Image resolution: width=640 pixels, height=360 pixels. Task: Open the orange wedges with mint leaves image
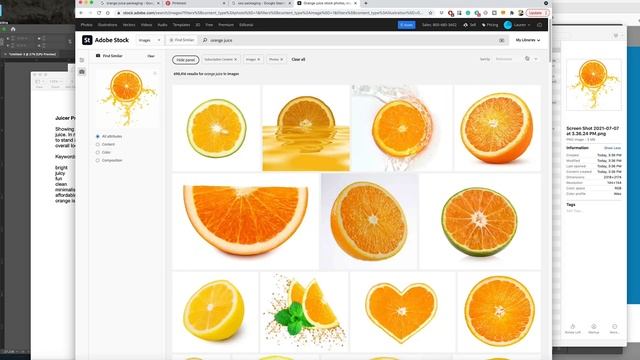point(304,312)
